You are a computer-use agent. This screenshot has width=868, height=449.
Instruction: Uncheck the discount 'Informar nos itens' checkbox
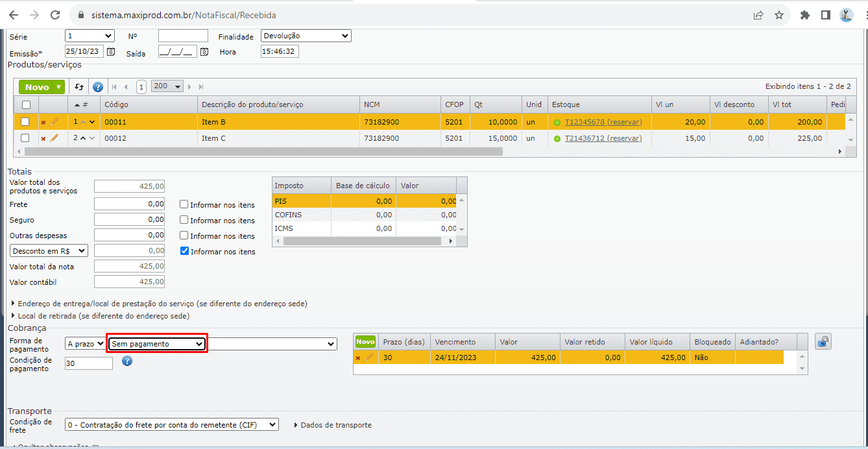click(x=184, y=251)
